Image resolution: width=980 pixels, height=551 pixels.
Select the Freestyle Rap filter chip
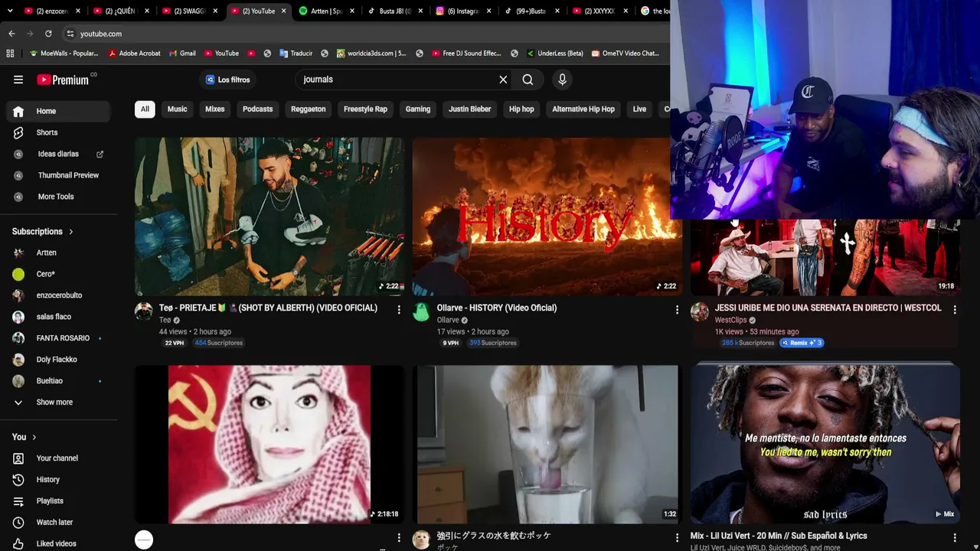pos(365,109)
